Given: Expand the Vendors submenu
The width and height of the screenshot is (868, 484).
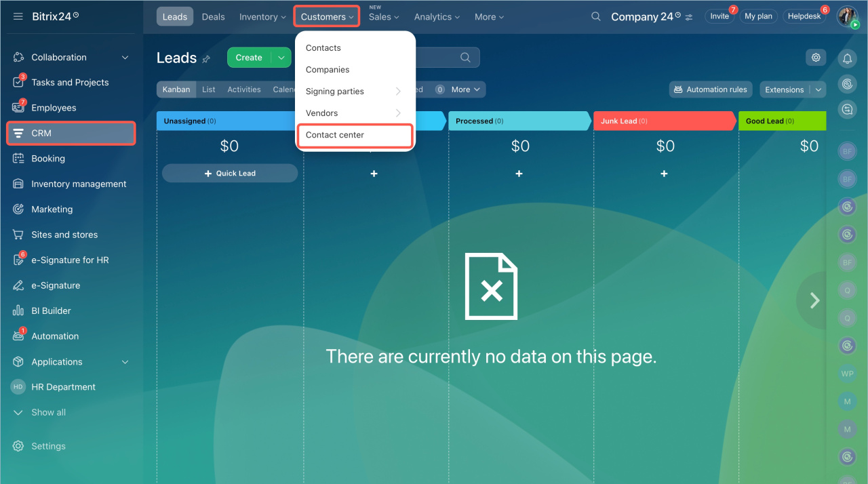Looking at the screenshot, I should point(355,113).
